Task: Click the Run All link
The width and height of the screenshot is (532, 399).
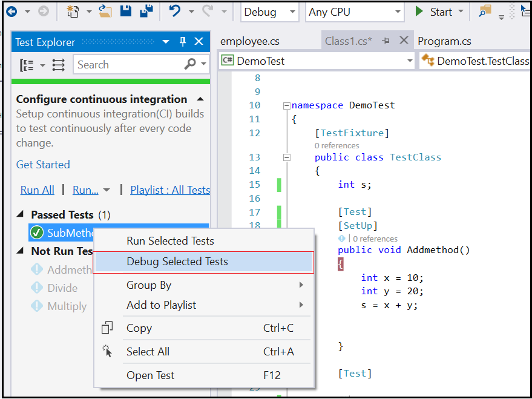Action: (38, 190)
